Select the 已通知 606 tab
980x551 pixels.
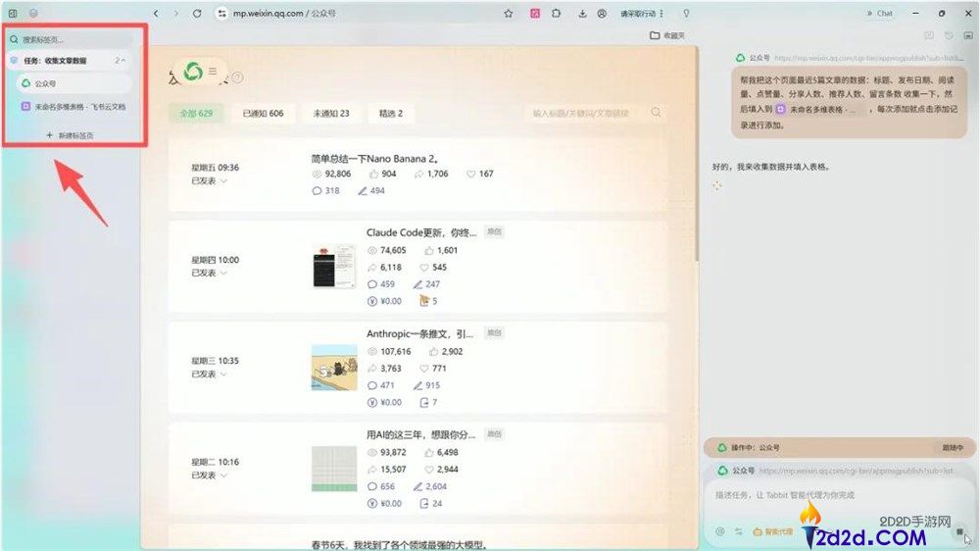pos(263,113)
